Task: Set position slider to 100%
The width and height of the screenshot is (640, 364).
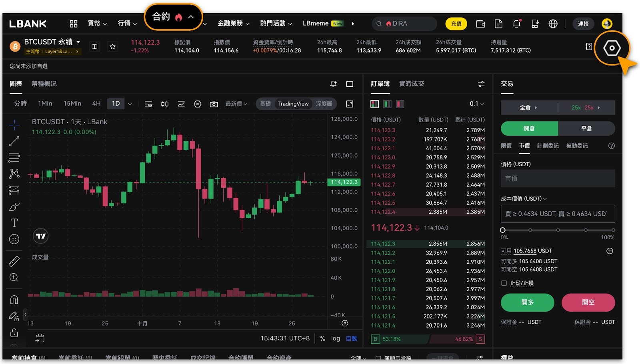Action: tap(613, 230)
